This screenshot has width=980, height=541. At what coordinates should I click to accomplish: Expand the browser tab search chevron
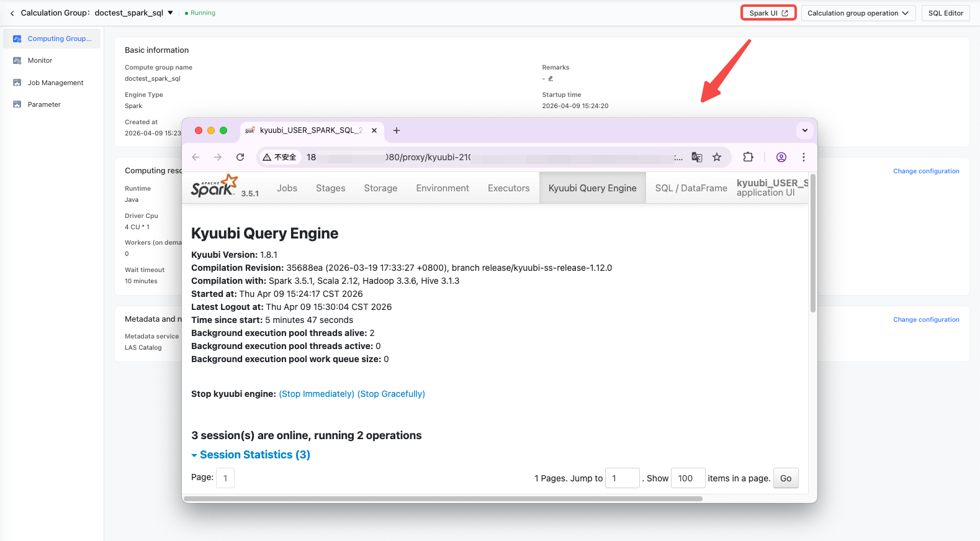click(x=805, y=130)
